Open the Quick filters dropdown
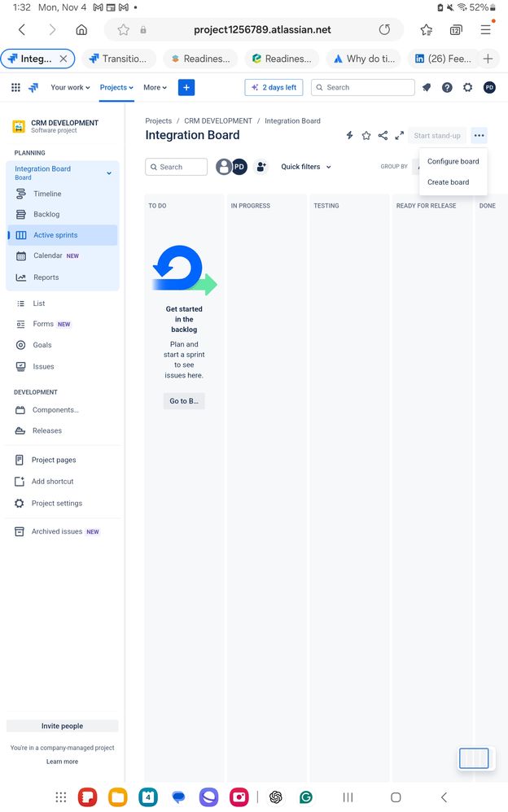The width and height of the screenshot is (508, 812). [x=306, y=167]
